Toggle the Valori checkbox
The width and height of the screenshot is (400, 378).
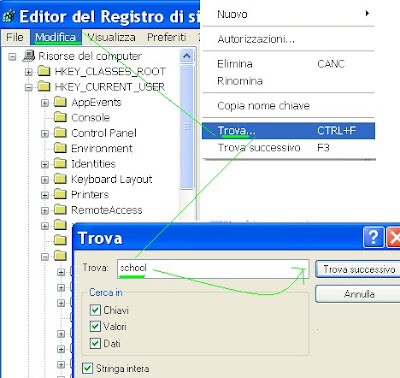tap(95, 326)
